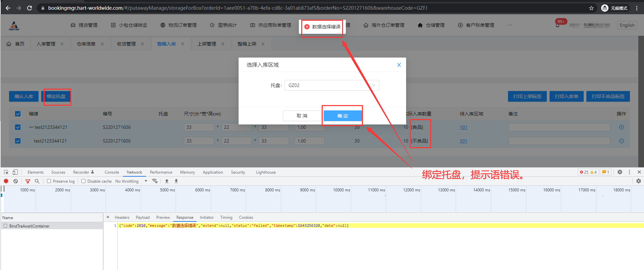This screenshot has width=644, height=270.
Task: Open the Headers tab of the request
Action: tap(122, 217)
